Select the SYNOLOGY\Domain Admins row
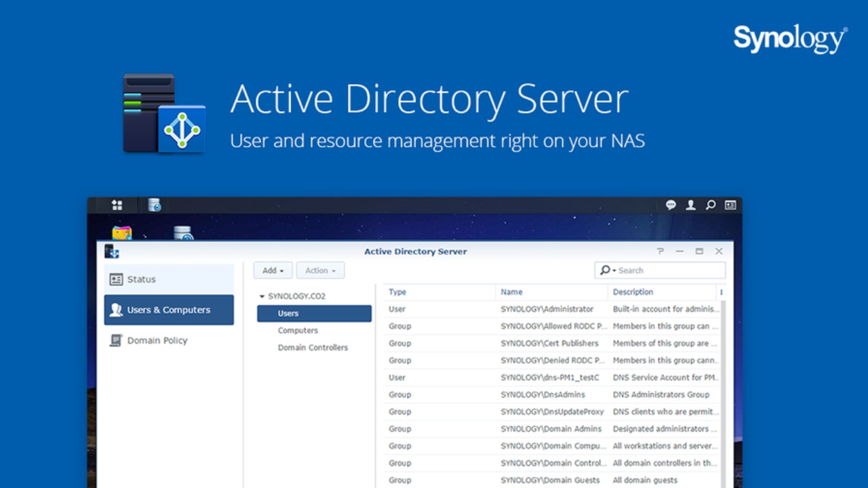Image resolution: width=868 pixels, height=488 pixels. pos(551,428)
